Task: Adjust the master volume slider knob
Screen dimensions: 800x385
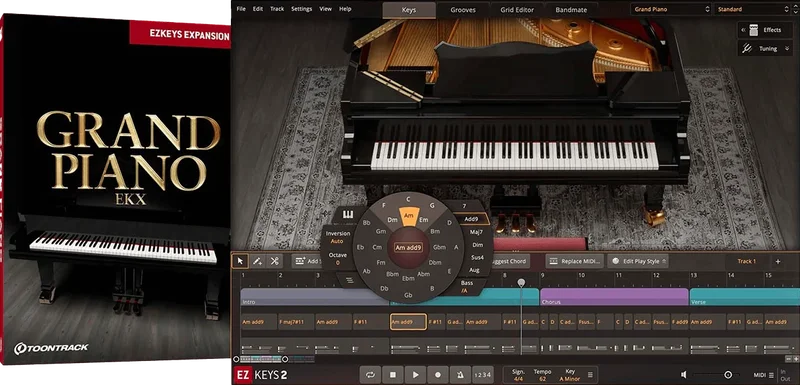Action: pos(728,375)
